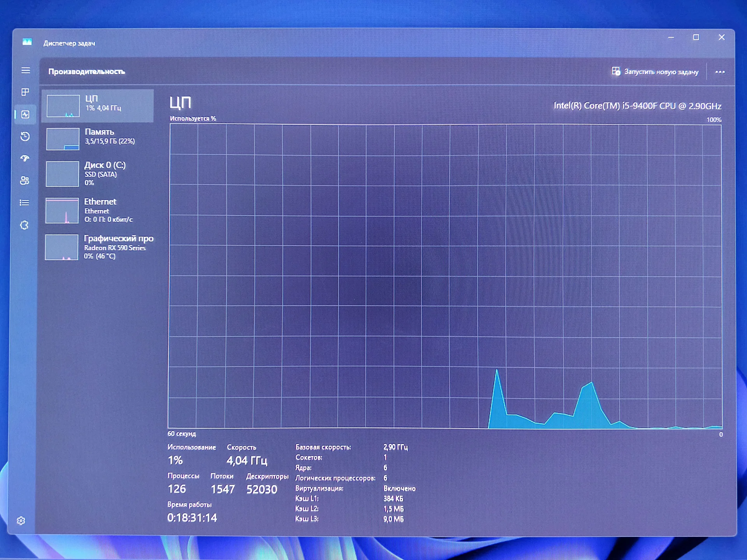
Task: Open the Startup apps page icon
Action: coord(25,158)
